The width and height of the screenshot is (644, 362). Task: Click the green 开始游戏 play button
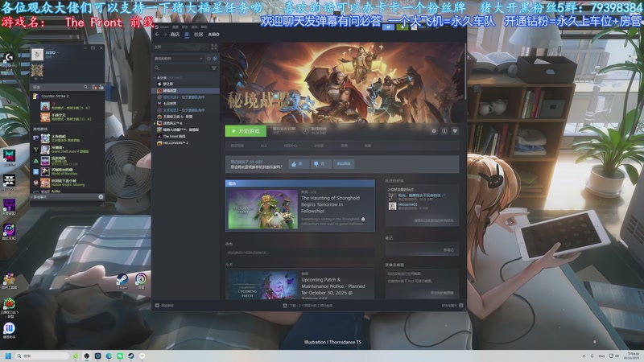(246, 131)
